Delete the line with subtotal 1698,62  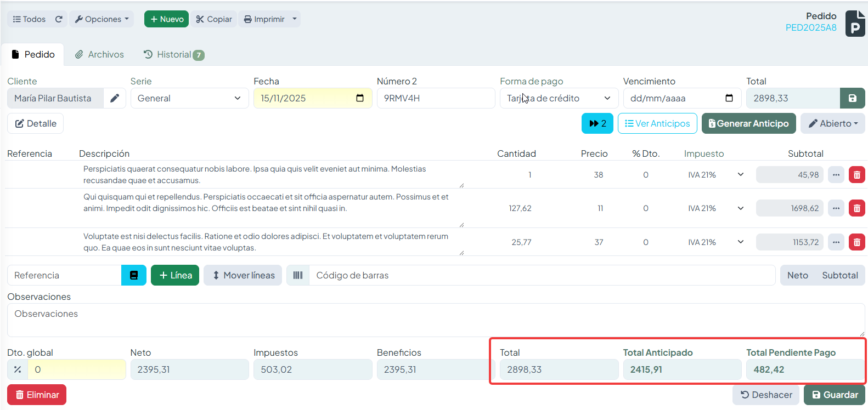pyautogui.click(x=857, y=208)
